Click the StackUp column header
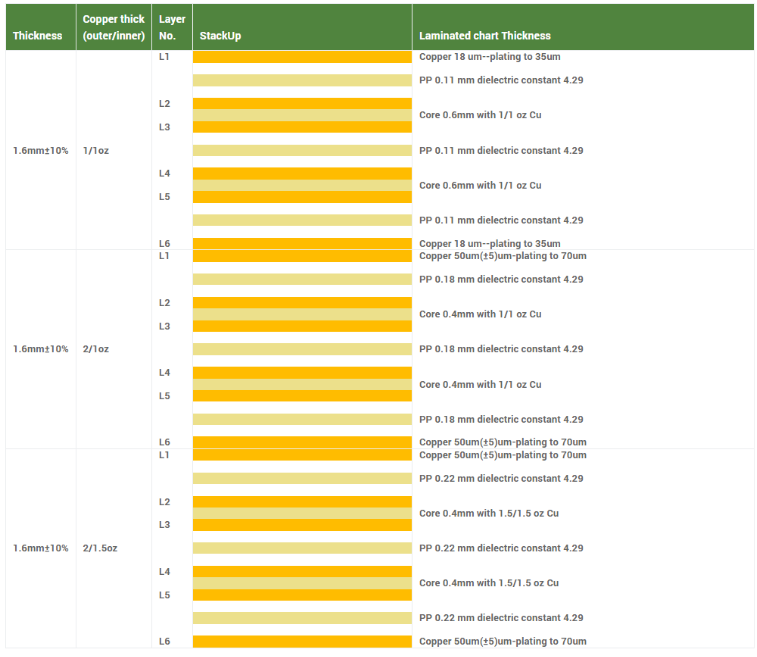The height and width of the screenshot is (657, 757). point(220,36)
